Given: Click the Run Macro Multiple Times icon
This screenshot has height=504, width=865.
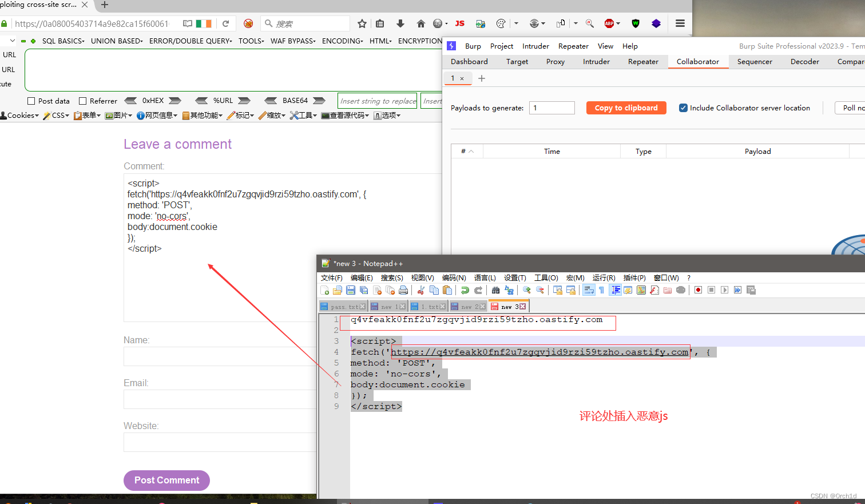Looking at the screenshot, I should click(x=737, y=290).
